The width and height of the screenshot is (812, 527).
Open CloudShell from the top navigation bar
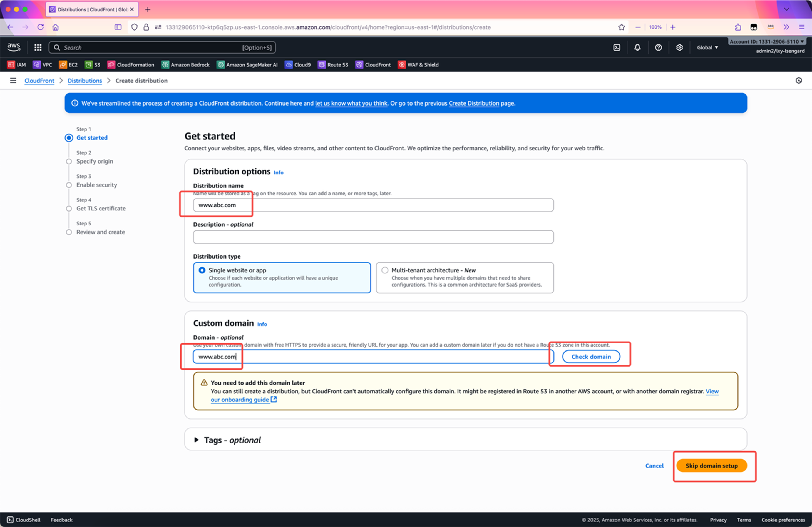[617, 47]
